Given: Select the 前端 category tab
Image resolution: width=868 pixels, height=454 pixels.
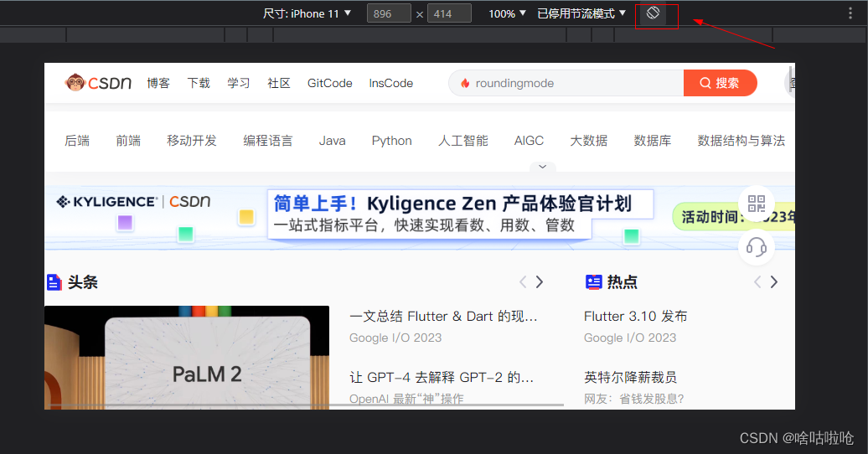Looking at the screenshot, I should click(x=128, y=141).
